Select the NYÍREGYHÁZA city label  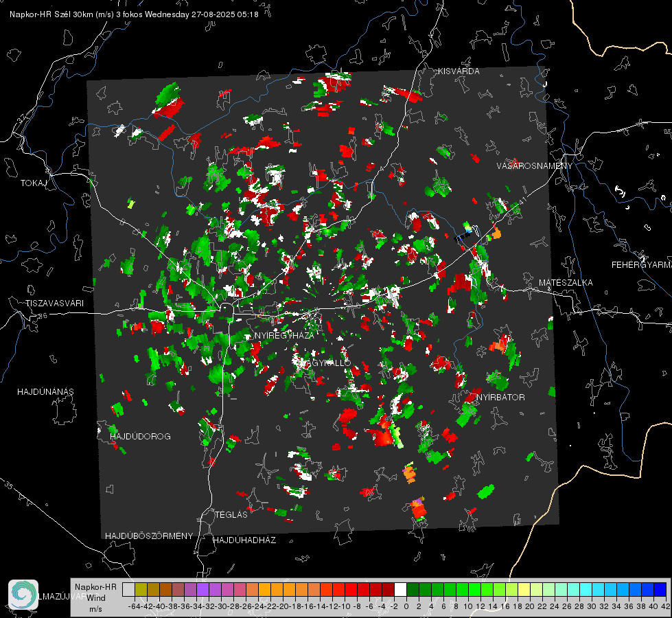[284, 335]
